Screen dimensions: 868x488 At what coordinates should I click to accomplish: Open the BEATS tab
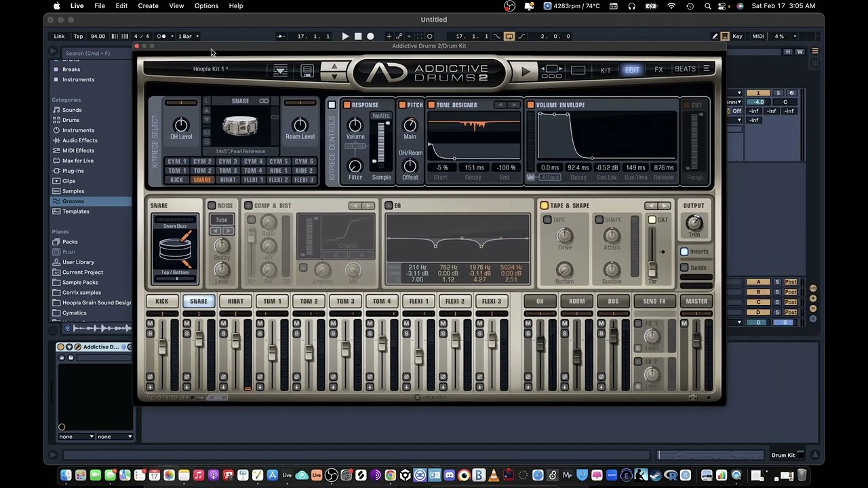coord(685,69)
